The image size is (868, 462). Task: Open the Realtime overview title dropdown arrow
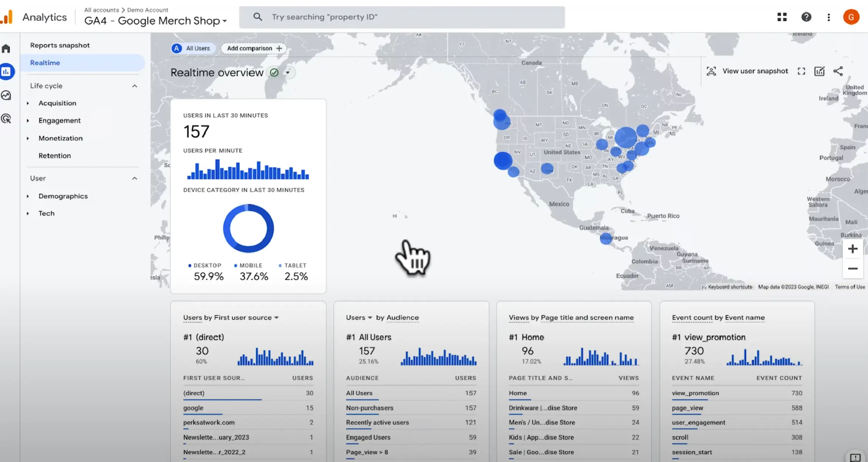(288, 73)
